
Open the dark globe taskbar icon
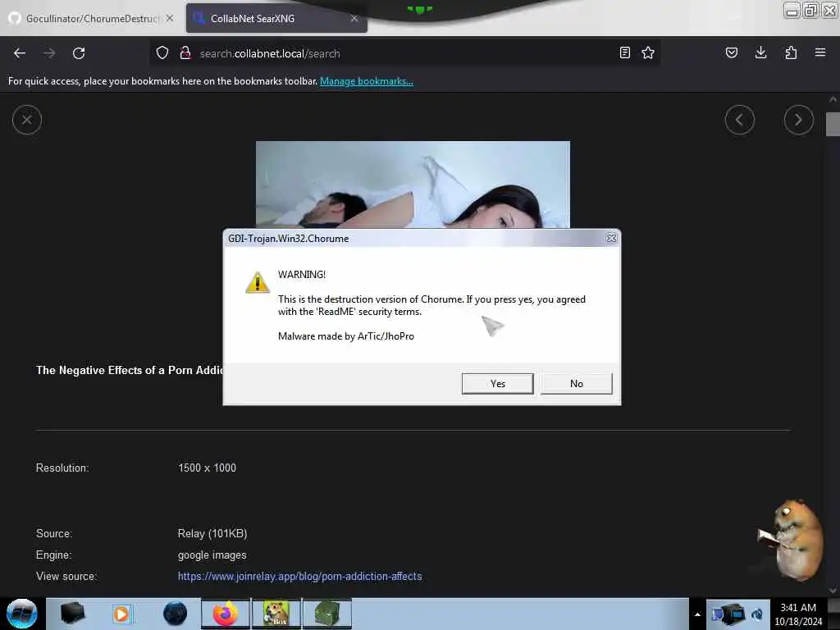pyautogui.click(x=175, y=614)
